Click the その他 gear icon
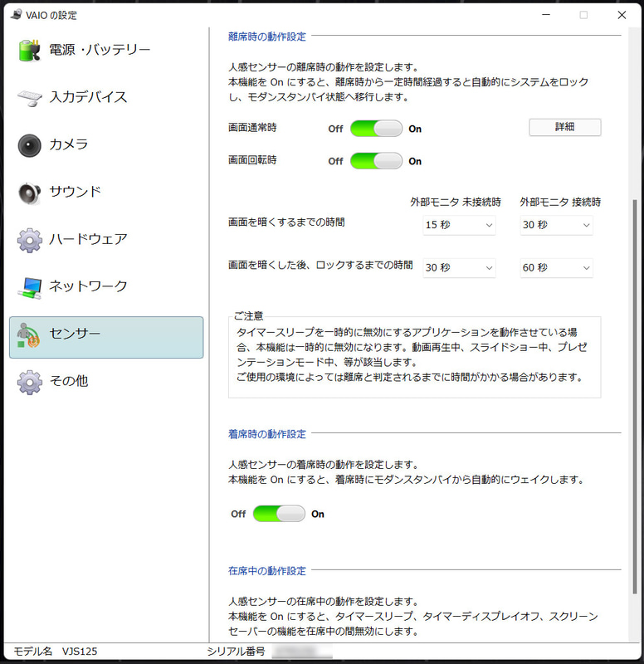The image size is (644, 664). [30, 383]
